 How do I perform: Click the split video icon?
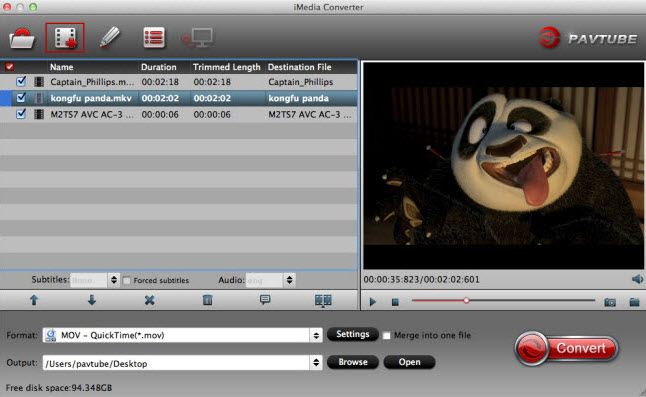pos(323,301)
